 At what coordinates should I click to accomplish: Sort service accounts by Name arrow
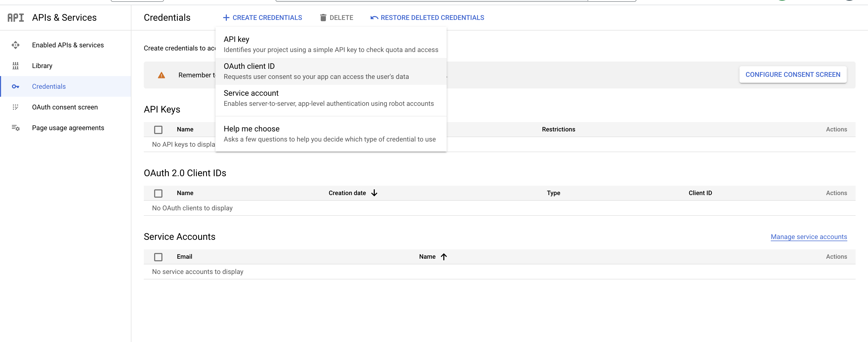click(444, 257)
